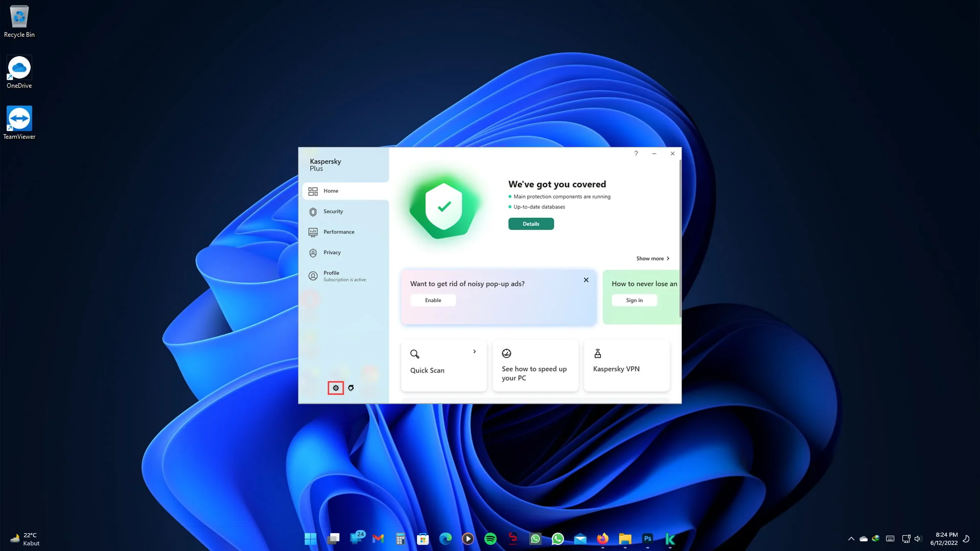Click the Kaspersky taskbar icon
The height and width of the screenshot is (551, 980).
tap(670, 539)
